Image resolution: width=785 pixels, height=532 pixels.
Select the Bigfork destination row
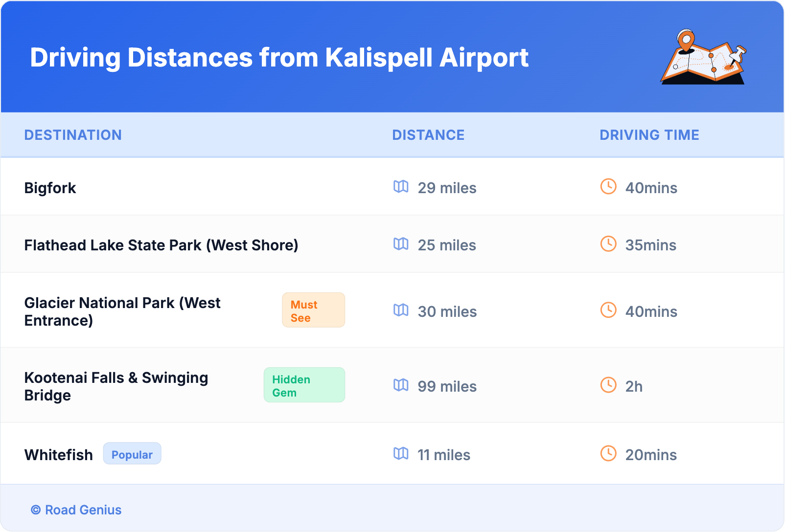point(50,188)
